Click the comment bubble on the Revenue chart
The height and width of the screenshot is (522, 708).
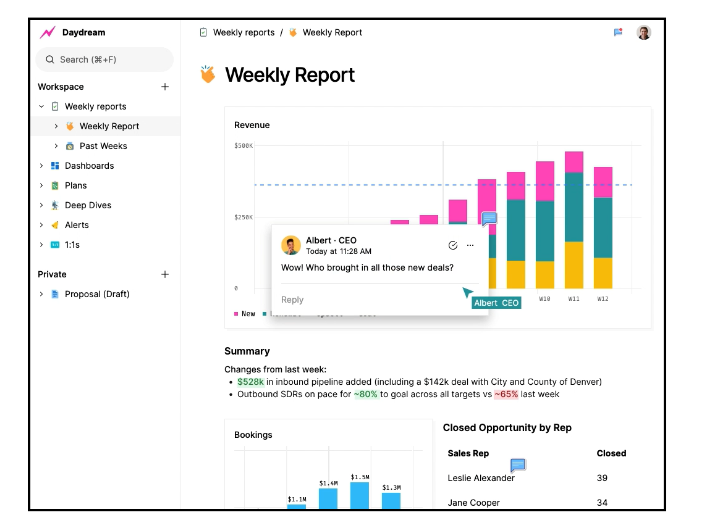(x=489, y=218)
